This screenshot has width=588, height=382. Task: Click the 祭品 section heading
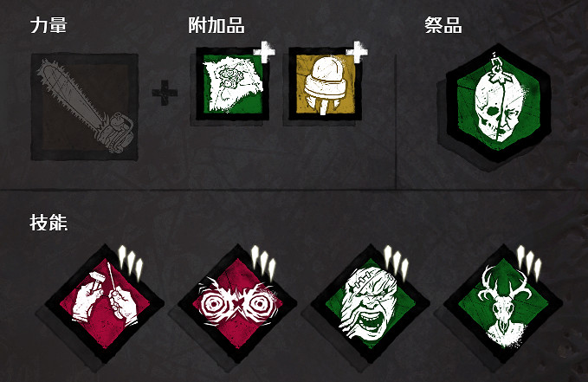[x=443, y=25]
